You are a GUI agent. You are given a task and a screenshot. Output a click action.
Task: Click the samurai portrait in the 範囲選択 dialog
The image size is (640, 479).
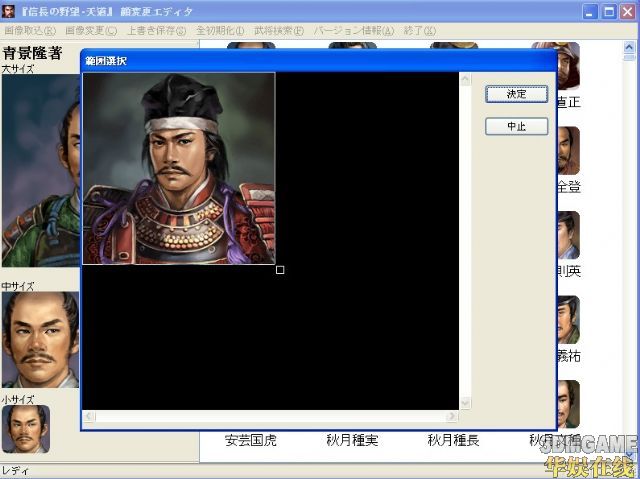179,169
